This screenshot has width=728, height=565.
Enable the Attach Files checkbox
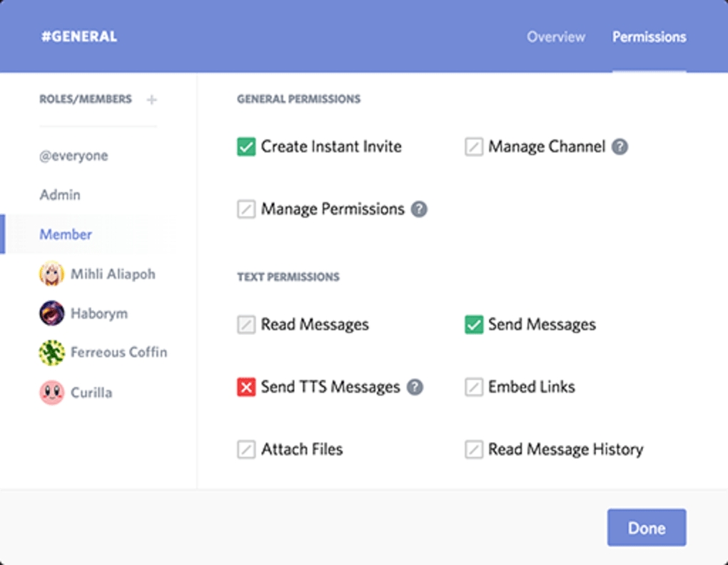point(246,449)
